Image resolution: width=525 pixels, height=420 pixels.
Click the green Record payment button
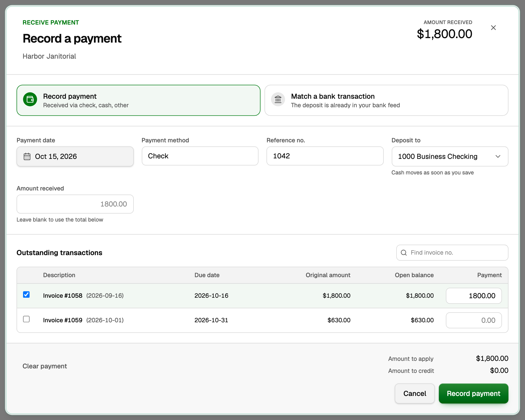click(474, 393)
